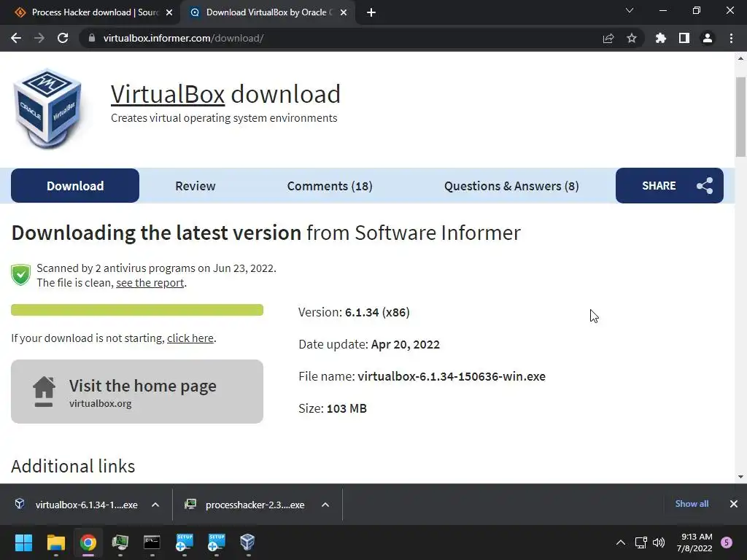Expand virtualbox-6.1.34 download options chevron
Screen dimensions: 747x560
tap(155, 505)
